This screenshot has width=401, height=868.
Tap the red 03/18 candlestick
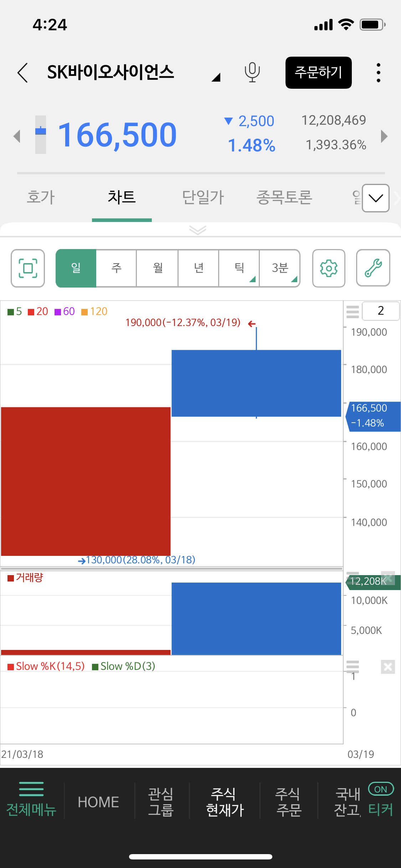click(x=86, y=481)
